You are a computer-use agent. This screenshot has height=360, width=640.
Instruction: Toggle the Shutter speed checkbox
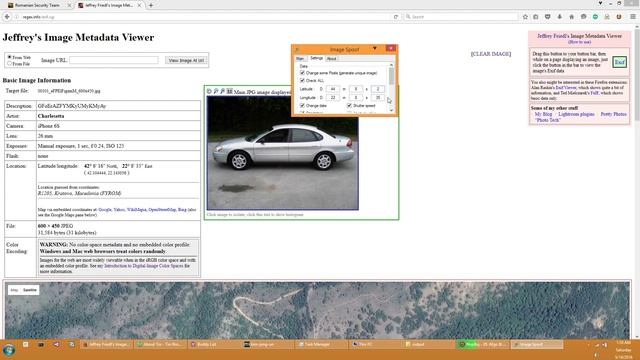(349, 105)
